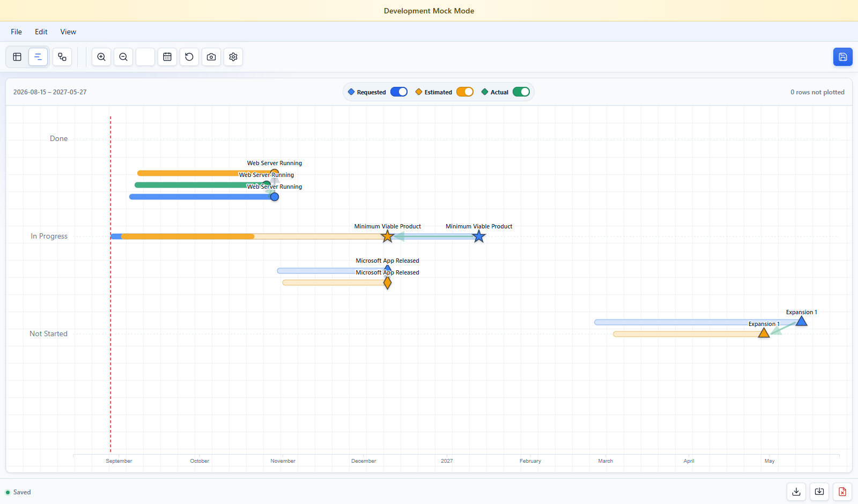The image size is (858, 504).
Task: Click the red file delete icon
Action: point(842,492)
